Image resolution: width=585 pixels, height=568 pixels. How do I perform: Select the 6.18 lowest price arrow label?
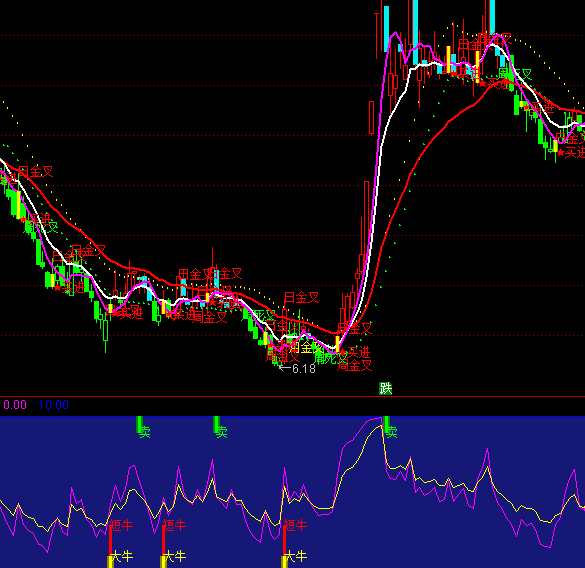pyautogui.click(x=297, y=369)
